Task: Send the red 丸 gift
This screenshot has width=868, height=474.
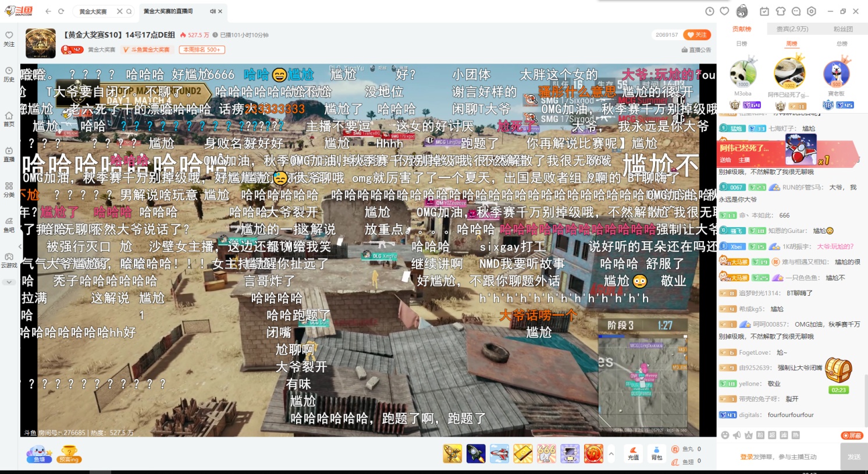Action: click(x=593, y=453)
